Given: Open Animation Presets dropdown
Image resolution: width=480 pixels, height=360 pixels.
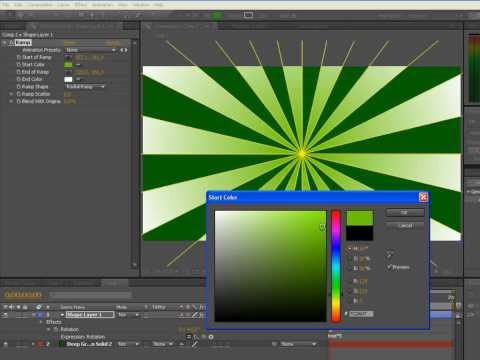Looking at the screenshot, I should pos(90,50).
